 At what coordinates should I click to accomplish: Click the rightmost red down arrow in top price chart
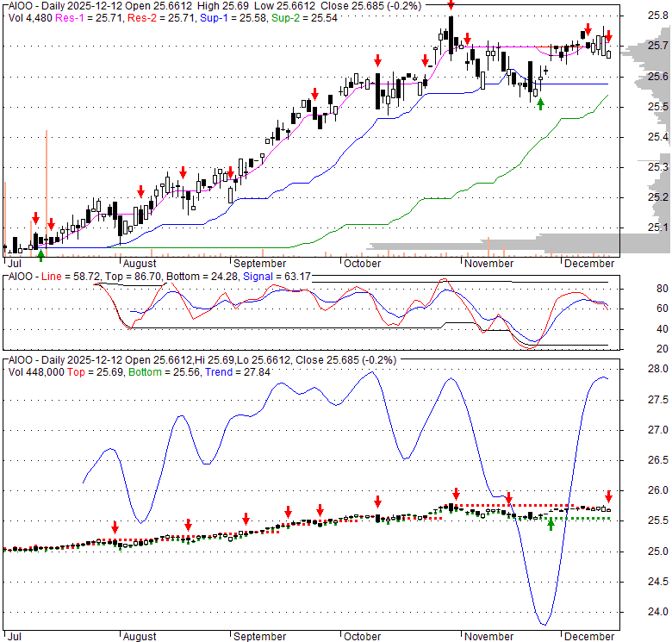pyautogui.click(x=608, y=37)
